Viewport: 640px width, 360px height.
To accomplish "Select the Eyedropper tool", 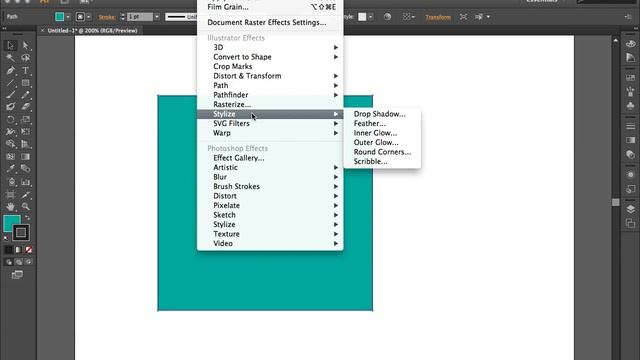I will [10, 169].
